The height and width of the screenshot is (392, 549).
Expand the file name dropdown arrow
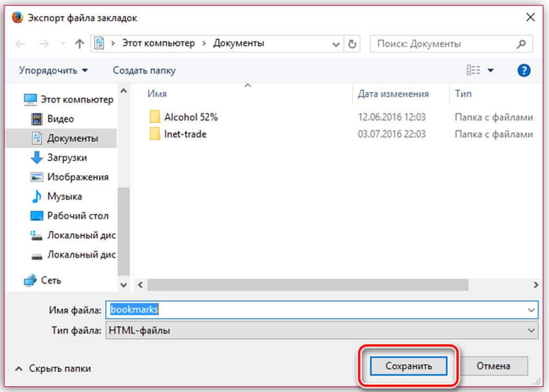tap(531, 310)
